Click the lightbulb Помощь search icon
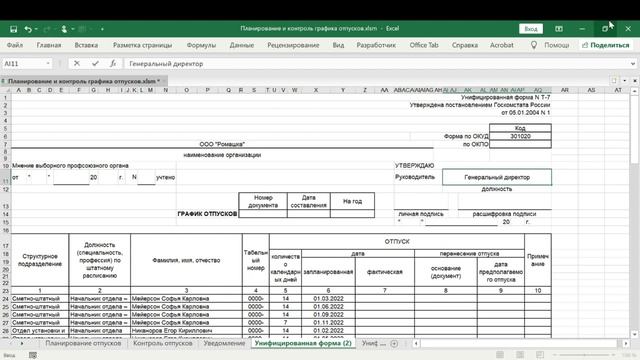This screenshot has width=640, height=360. (x=533, y=45)
